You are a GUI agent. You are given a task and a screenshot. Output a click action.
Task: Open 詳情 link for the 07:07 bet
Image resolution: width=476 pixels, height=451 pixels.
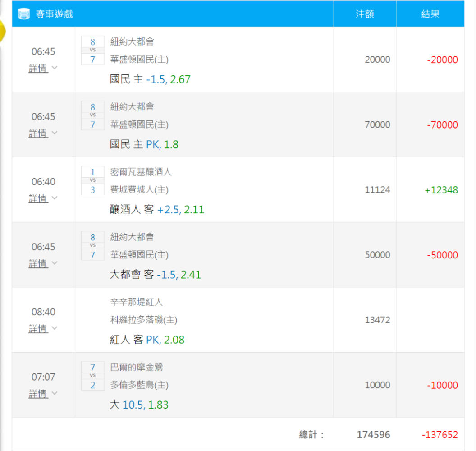[x=38, y=394]
